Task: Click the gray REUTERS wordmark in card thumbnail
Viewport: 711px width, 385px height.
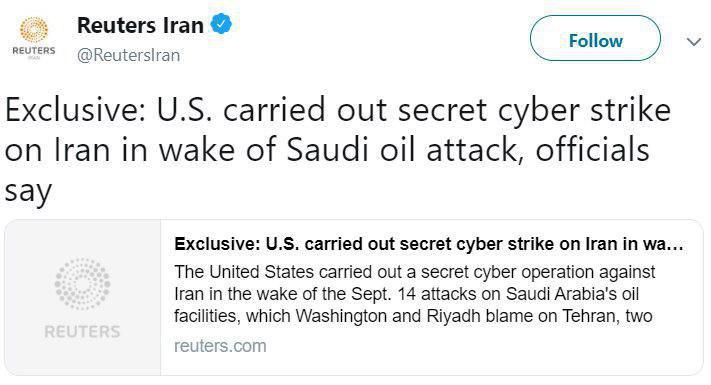Action: pos(83,331)
